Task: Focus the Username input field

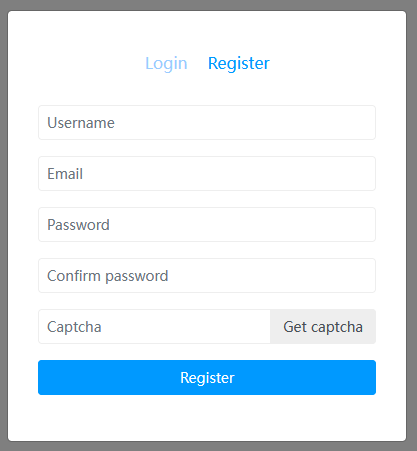Action: 207,123
